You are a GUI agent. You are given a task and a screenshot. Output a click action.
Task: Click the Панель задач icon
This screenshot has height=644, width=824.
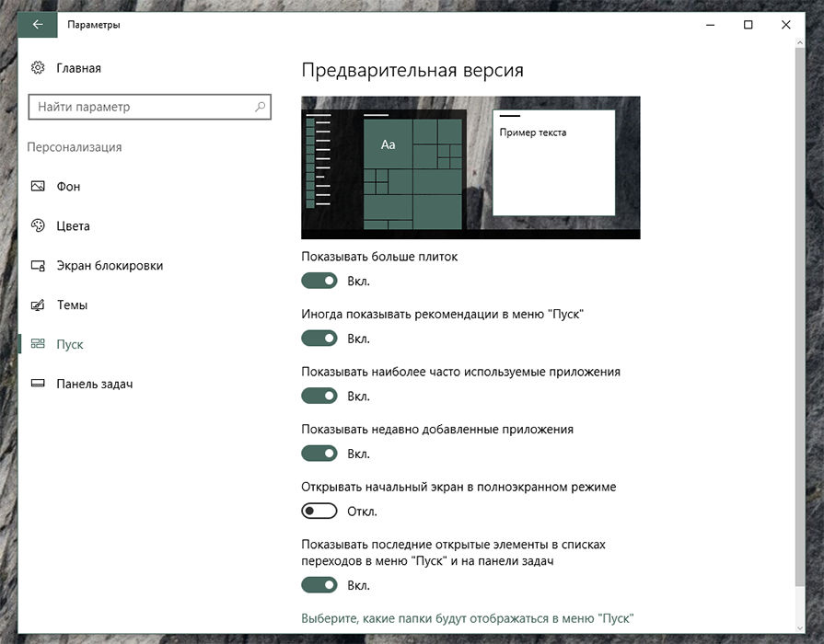pyautogui.click(x=38, y=384)
